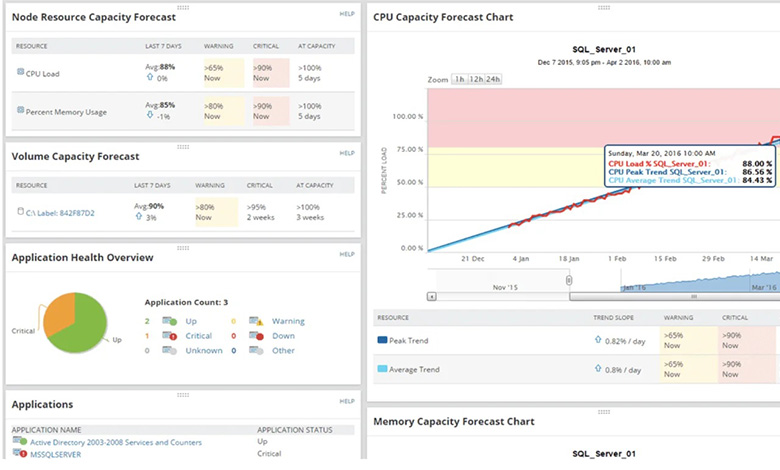The height and width of the screenshot is (470, 780).
Task: Click the MSSQLSERVER critical application icon
Action: click(20, 453)
